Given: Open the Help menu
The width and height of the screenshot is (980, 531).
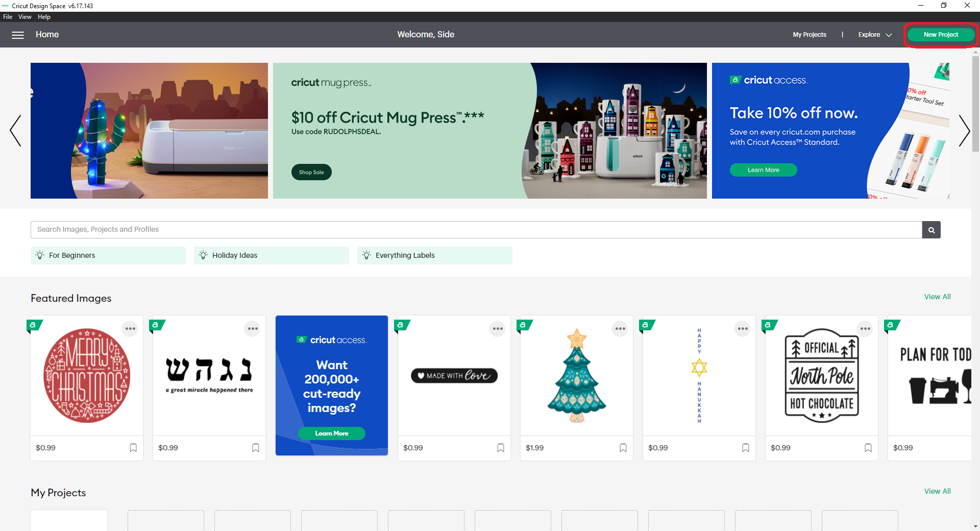Looking at the screenshot, I should coord(44,17).
